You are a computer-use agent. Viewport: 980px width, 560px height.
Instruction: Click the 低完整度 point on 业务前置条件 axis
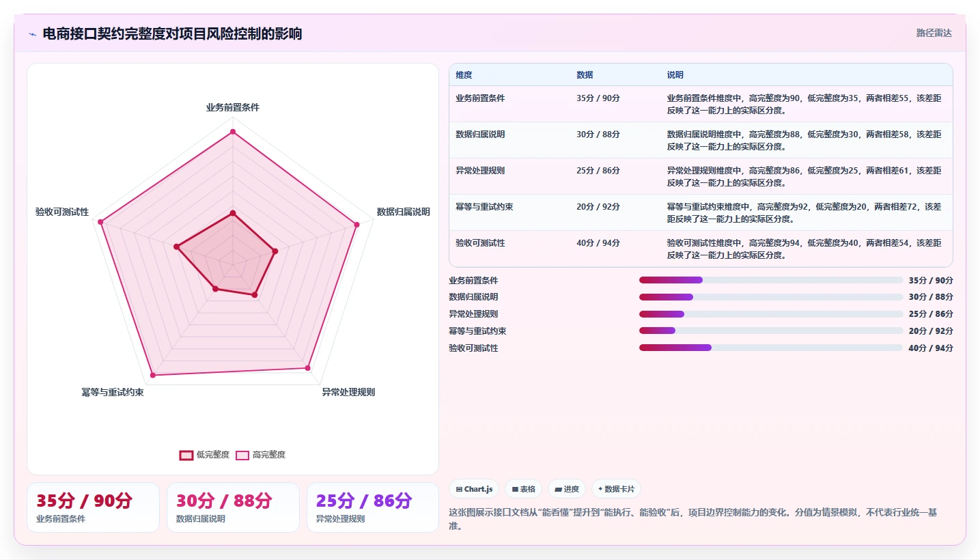pos(233,214)
